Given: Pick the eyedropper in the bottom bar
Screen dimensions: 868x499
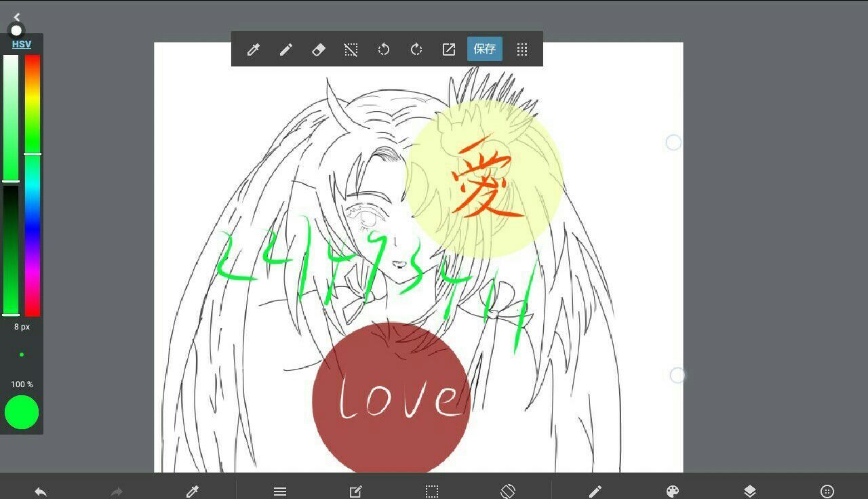Looking at the screenshot, I should click(x=193, y=492).
